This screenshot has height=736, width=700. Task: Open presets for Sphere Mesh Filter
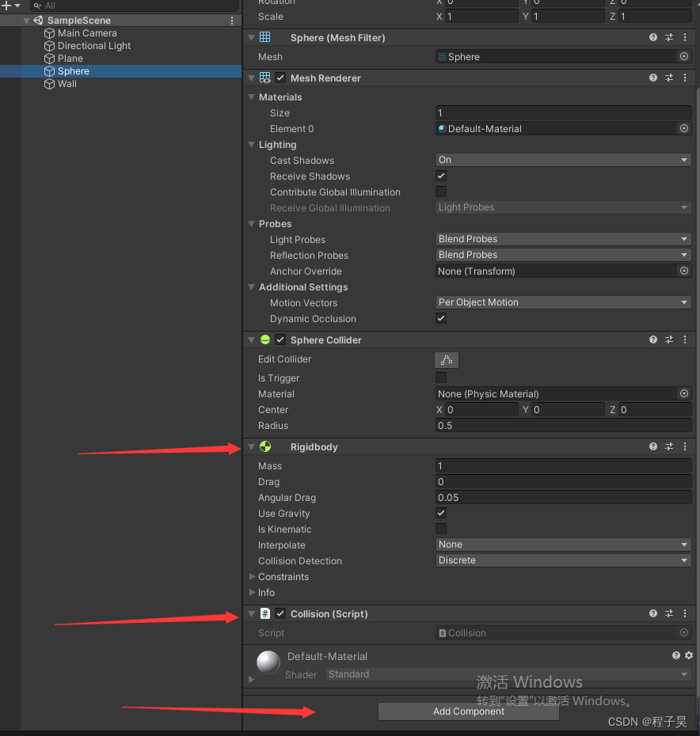click(x=669, y=37)
